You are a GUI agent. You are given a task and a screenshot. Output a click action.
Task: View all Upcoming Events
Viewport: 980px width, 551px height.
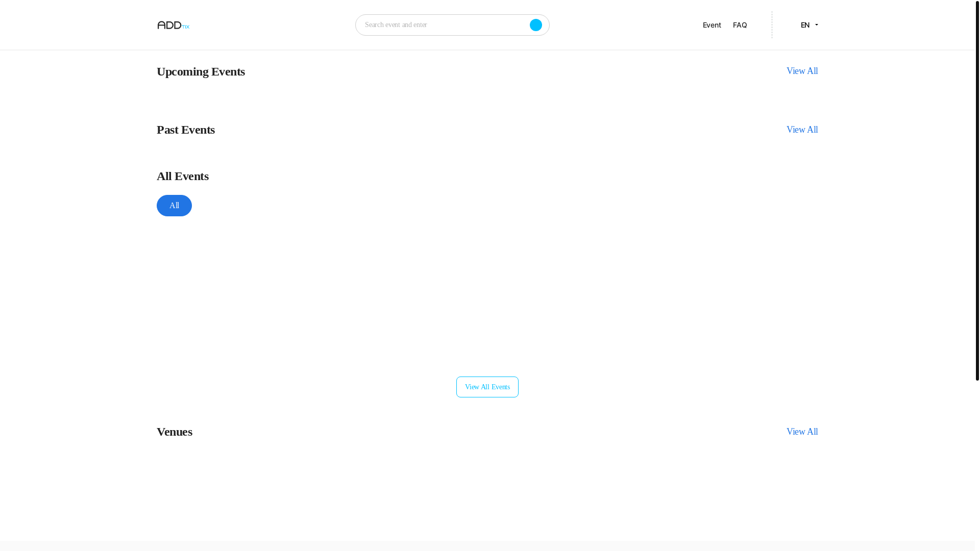point(802,71)
